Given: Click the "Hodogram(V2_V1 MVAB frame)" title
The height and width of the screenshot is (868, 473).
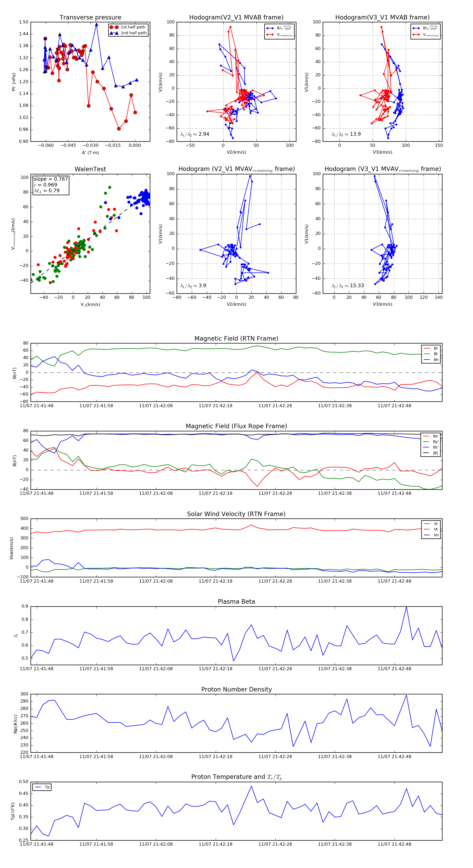Looking at the screenshot, I should (236, 18).
